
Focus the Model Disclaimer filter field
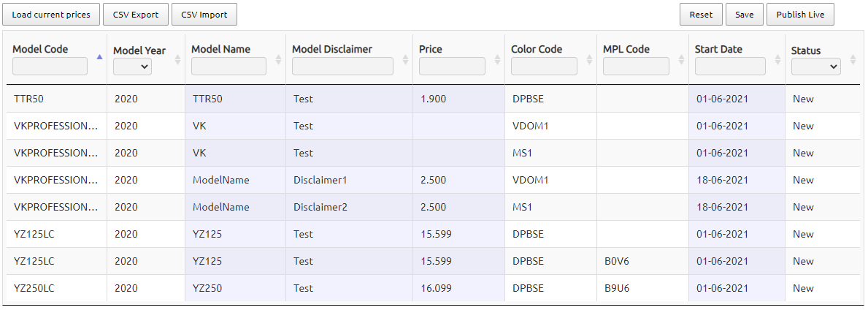point(342,66)
